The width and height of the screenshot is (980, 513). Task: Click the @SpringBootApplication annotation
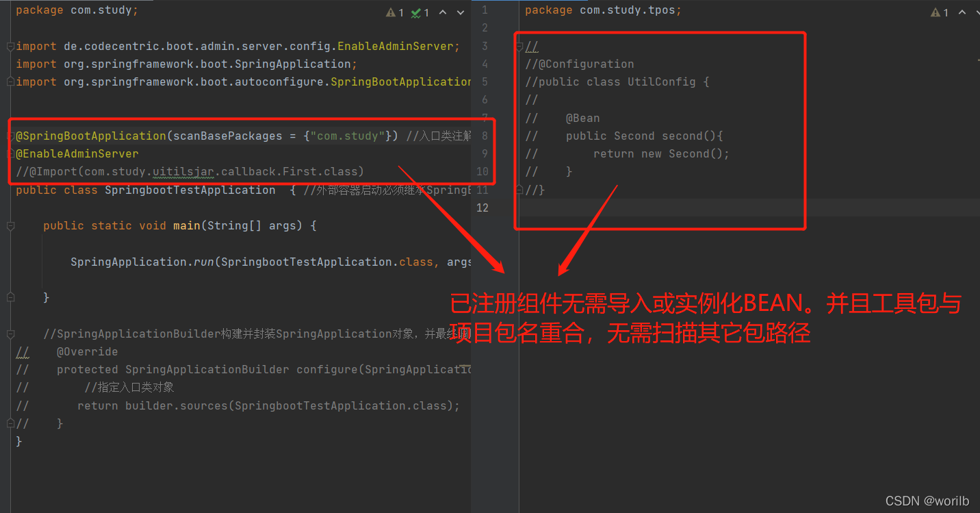coord(91,136)
